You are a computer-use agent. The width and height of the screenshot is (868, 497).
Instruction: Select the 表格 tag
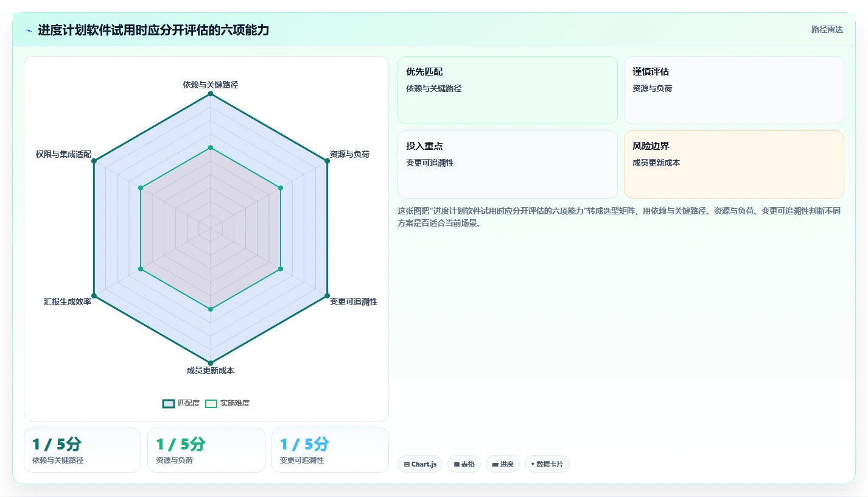tap(464, 464)
